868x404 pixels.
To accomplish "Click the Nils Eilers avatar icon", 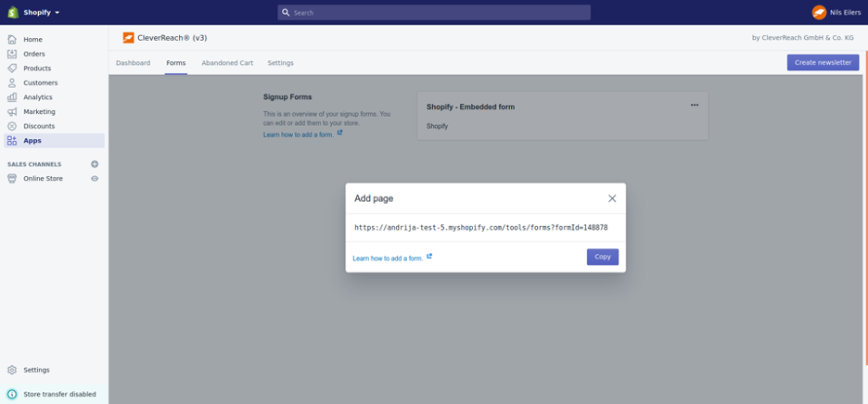I will click(x=819, y=12).
